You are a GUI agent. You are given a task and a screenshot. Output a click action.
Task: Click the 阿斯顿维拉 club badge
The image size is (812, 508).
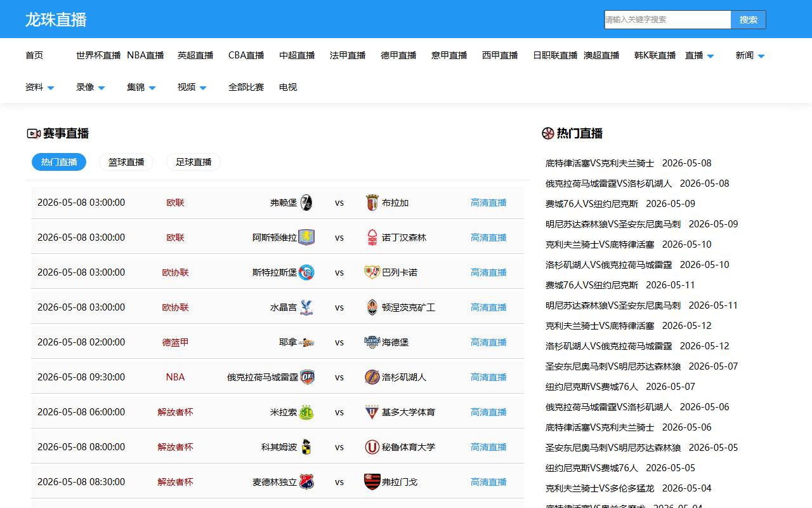306,237
